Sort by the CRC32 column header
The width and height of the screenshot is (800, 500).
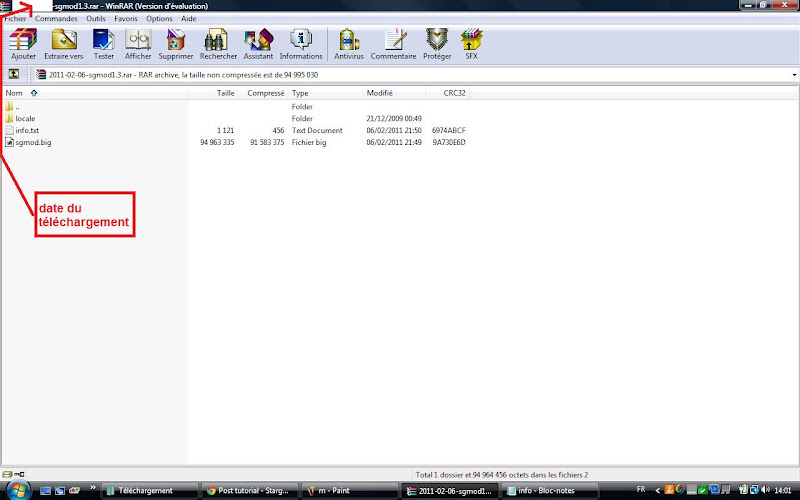[447, 93]
